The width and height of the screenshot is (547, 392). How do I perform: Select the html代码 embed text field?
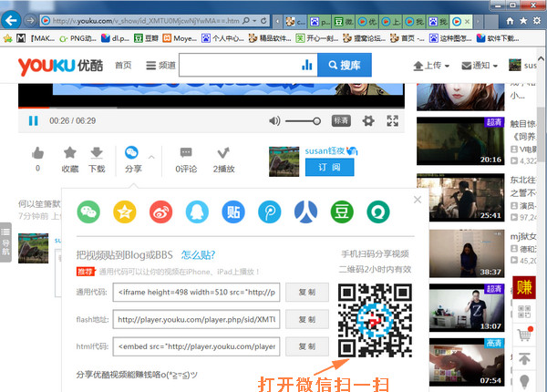coord(196,346)
